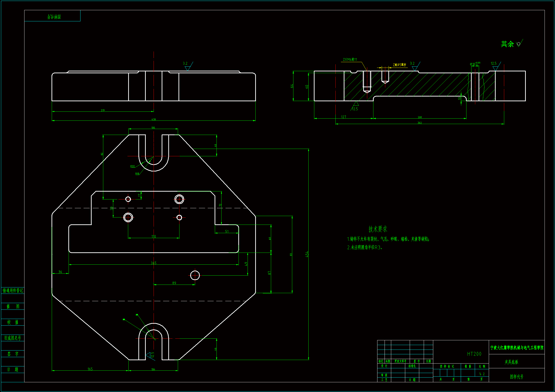Click the 454 overall height dimension
Viewport: 555px width, 392px height.
pos(307,254)
